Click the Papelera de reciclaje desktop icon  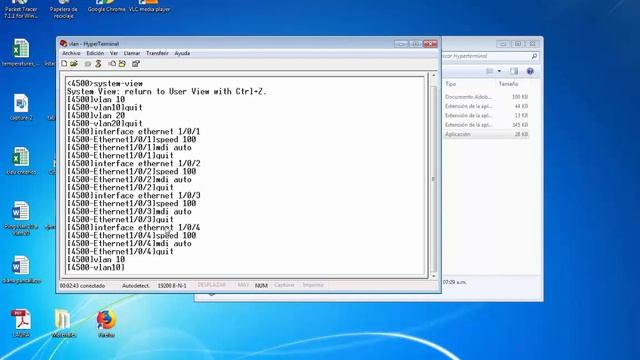point(64,9)
